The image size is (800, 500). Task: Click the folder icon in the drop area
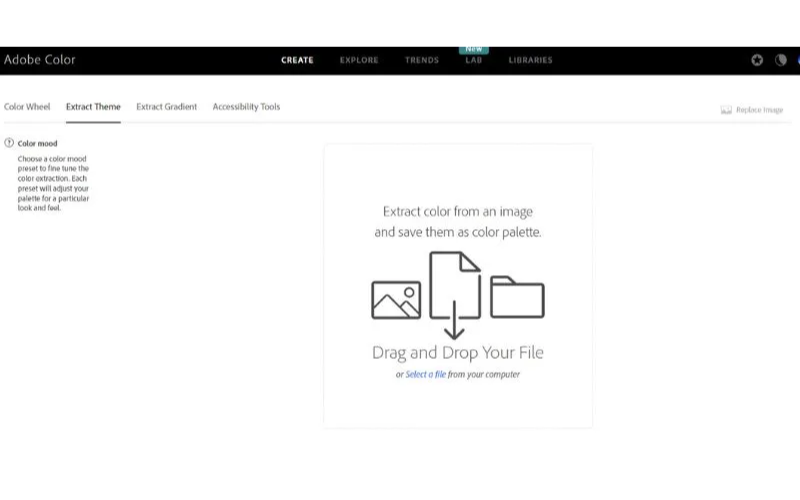tap(517, 297)
